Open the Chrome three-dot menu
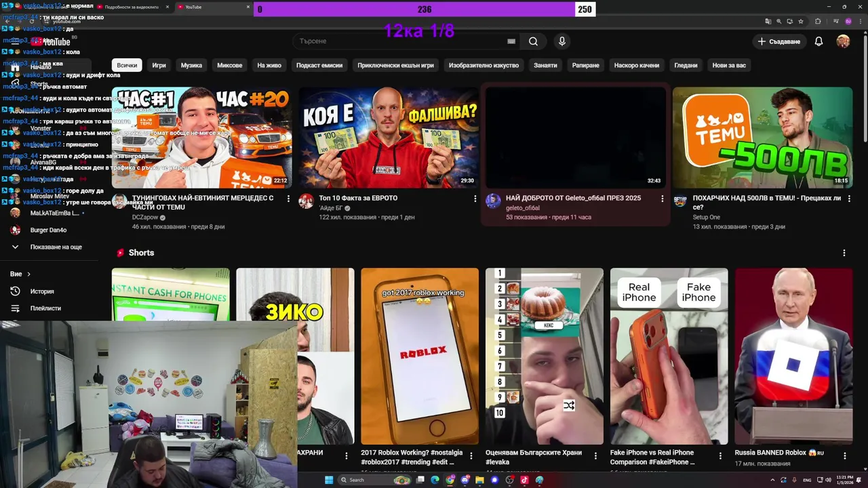This screenshot has height=488, width=868. (x=860, y=21)
